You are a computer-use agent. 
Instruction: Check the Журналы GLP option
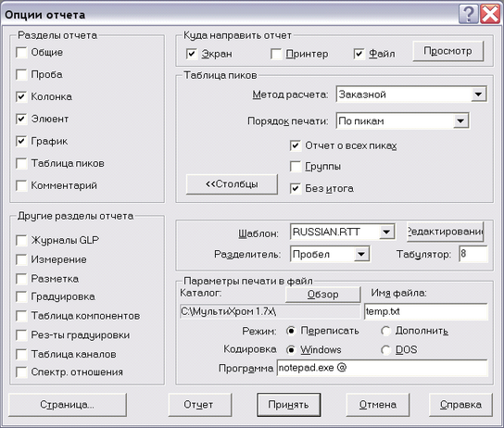[x=21, y=240]
